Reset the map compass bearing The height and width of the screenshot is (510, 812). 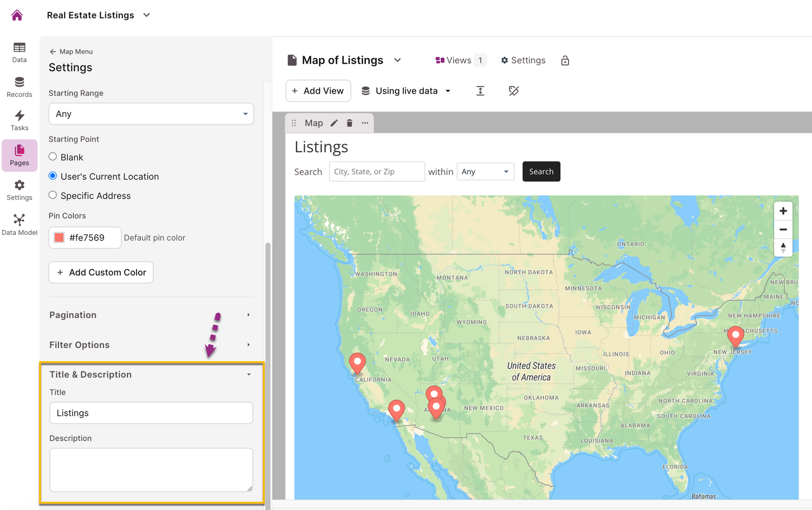pos(783,247)
